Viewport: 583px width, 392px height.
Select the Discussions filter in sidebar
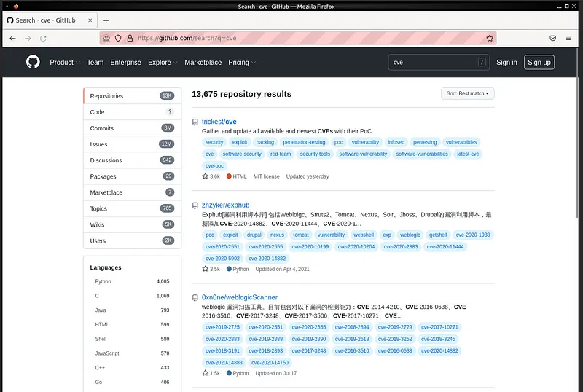pos(132,160)
